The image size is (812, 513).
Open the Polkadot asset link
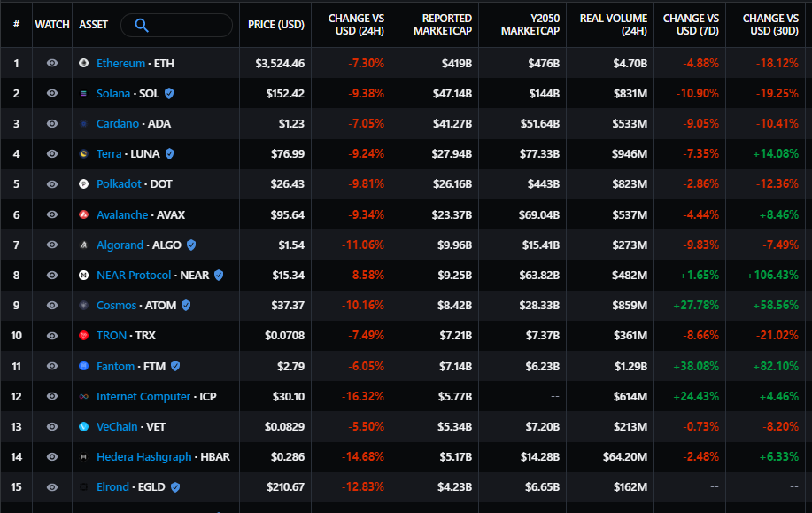tap(119, 184)
